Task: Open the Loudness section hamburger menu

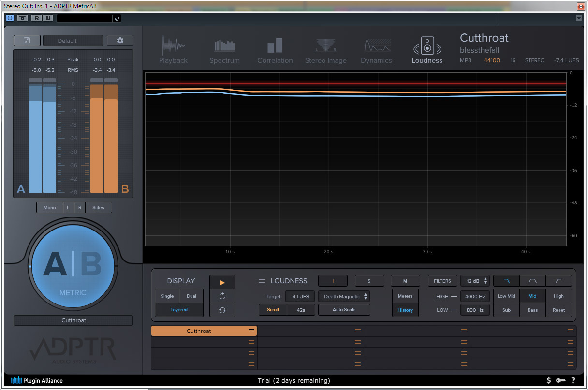Action: point(262,281)
